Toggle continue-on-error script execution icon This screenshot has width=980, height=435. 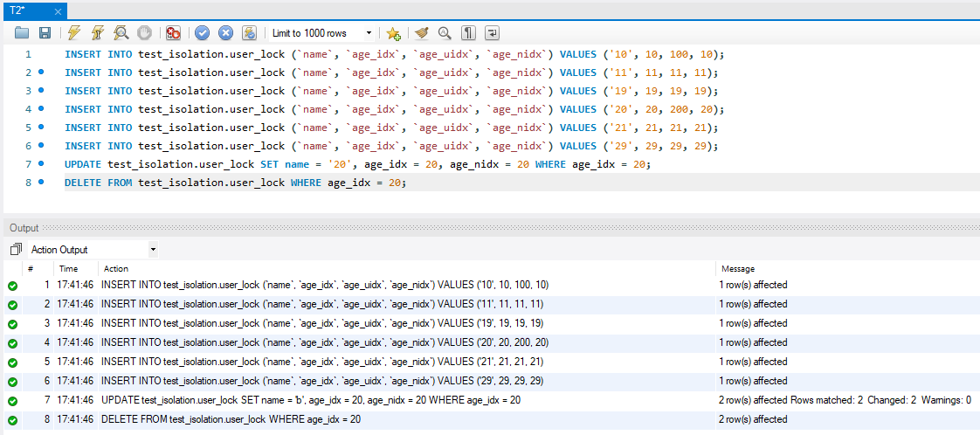click(x=173, y=33)
